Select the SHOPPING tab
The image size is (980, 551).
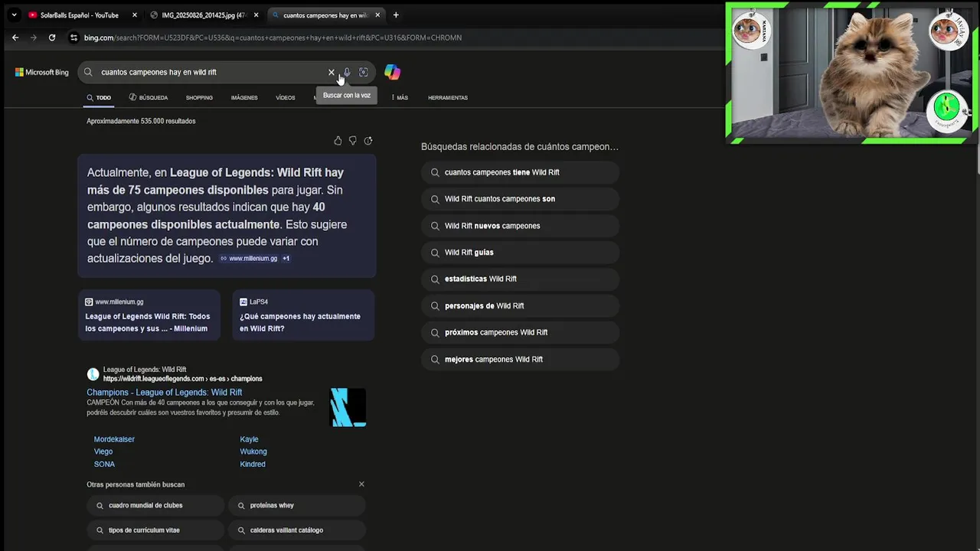(199, 98)
